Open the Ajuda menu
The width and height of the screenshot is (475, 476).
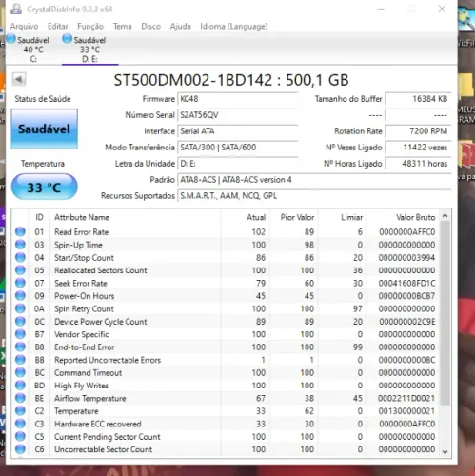click(x=181, y=26)
